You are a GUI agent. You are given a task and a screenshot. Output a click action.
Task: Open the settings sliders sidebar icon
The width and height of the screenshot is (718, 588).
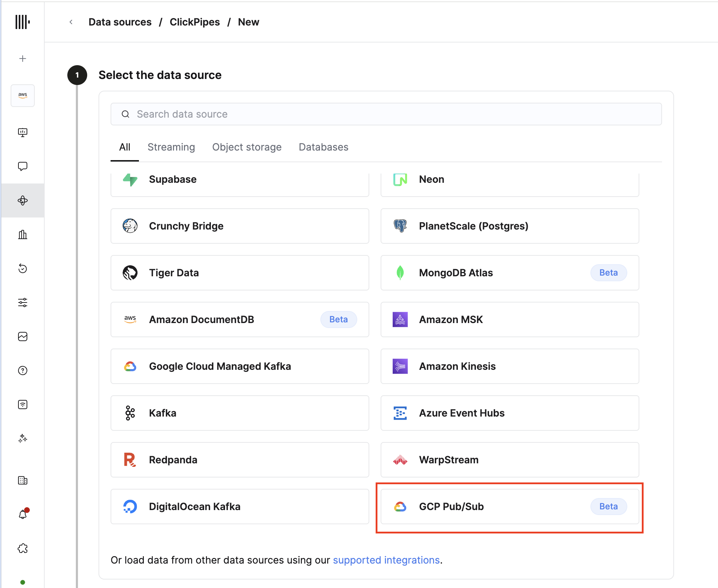[x=23, y=303]
